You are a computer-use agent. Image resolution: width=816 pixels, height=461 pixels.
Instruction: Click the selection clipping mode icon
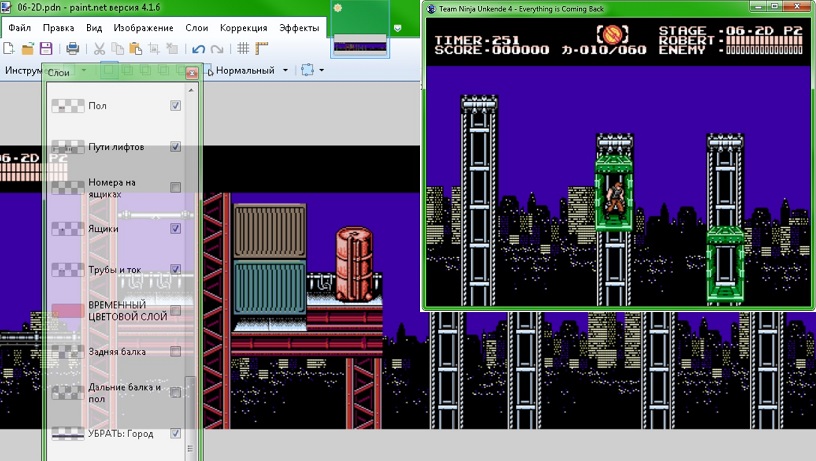click(x=308, y=70)
